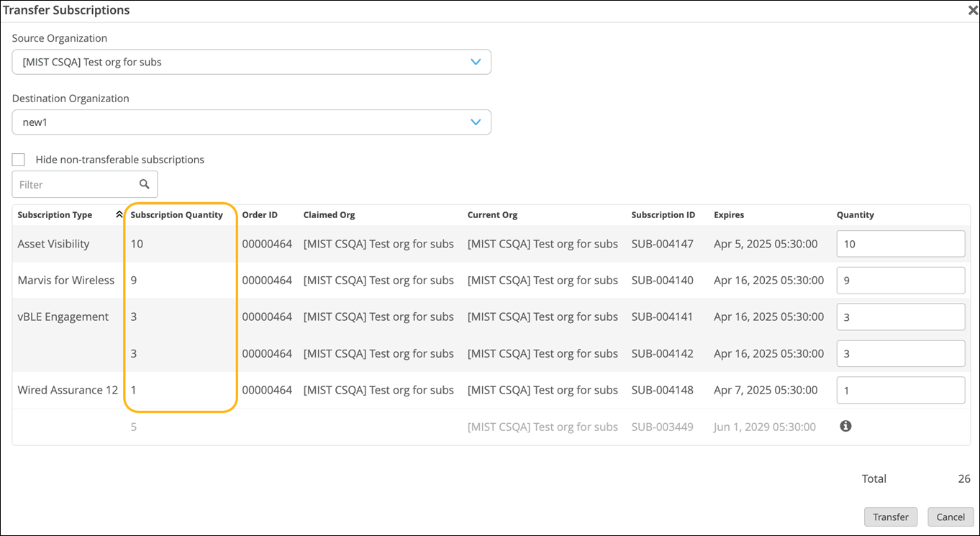This screenshot has width=980, height=536.
Task: Sort by Subscription Quantity column header
Action: (x=176, y=214)
